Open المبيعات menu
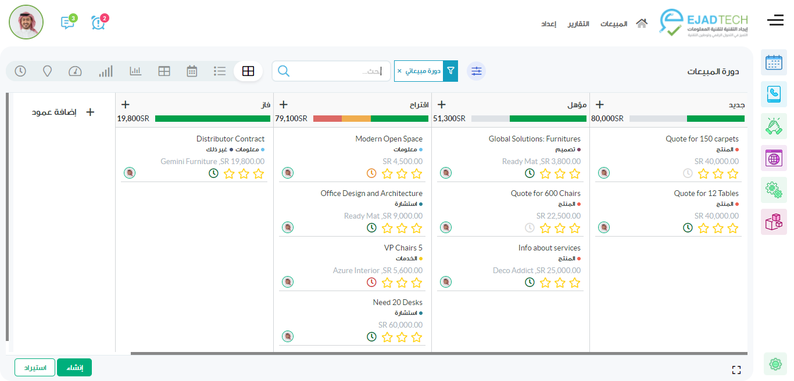The width and height of the screenshot is (794, 381). click(614, 24)
